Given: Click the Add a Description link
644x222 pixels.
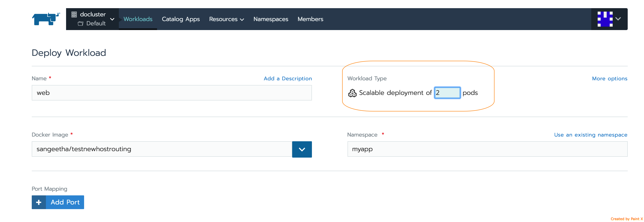Looking at the screenshot, I should pos(288,79).
